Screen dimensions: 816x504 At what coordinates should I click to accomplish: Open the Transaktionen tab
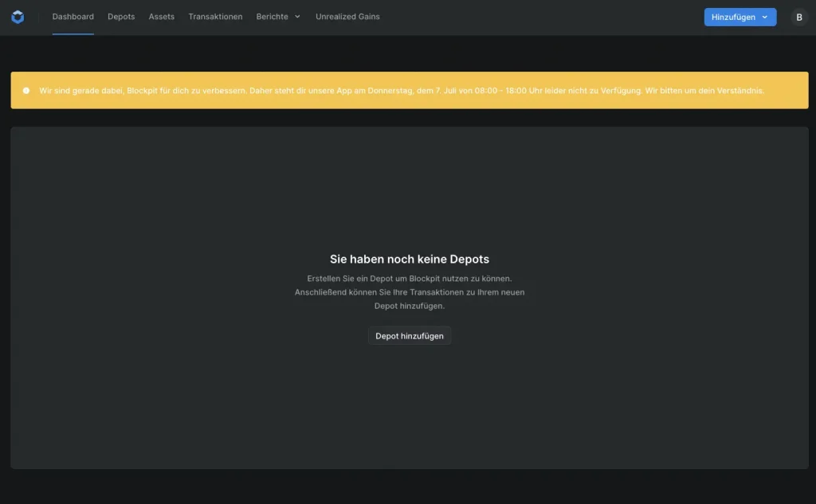[215, 17]
